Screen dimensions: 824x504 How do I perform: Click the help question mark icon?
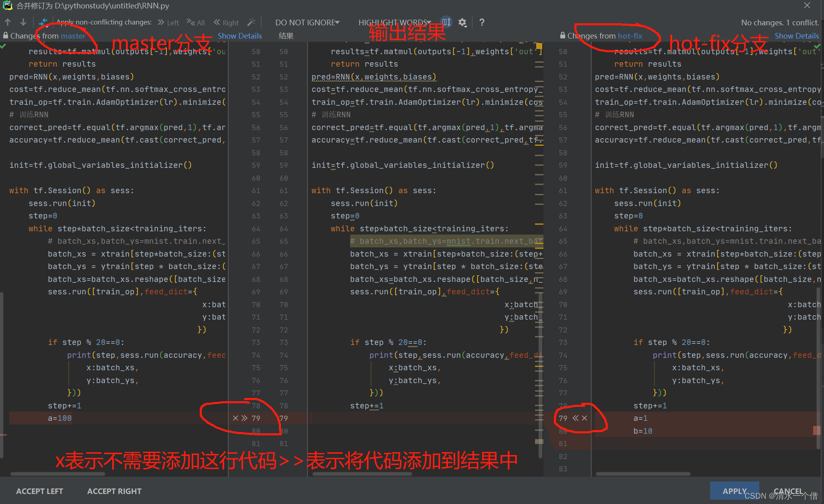pos(482,22)
